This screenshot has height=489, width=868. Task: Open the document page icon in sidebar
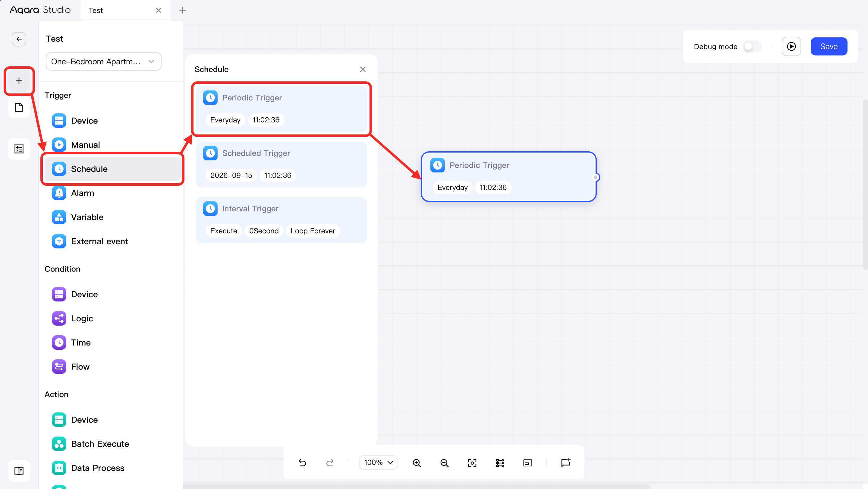pyautogui.click(x=19, y=108)
